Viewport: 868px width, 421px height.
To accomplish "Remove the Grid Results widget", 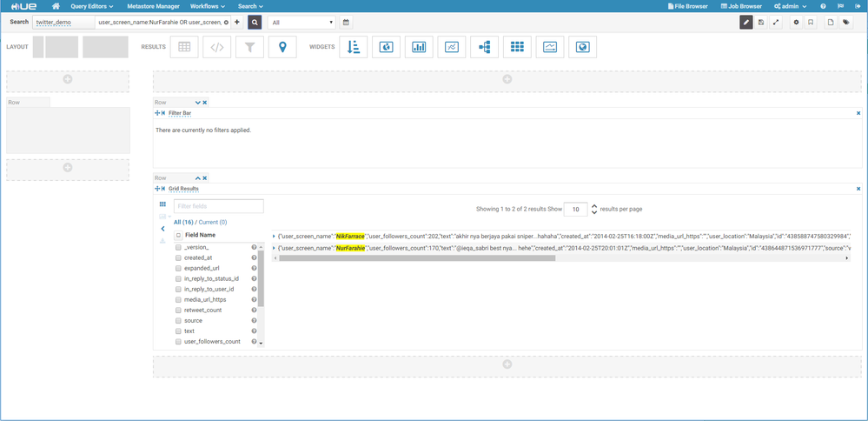I will pyautogui.click(x=858, y=189).
